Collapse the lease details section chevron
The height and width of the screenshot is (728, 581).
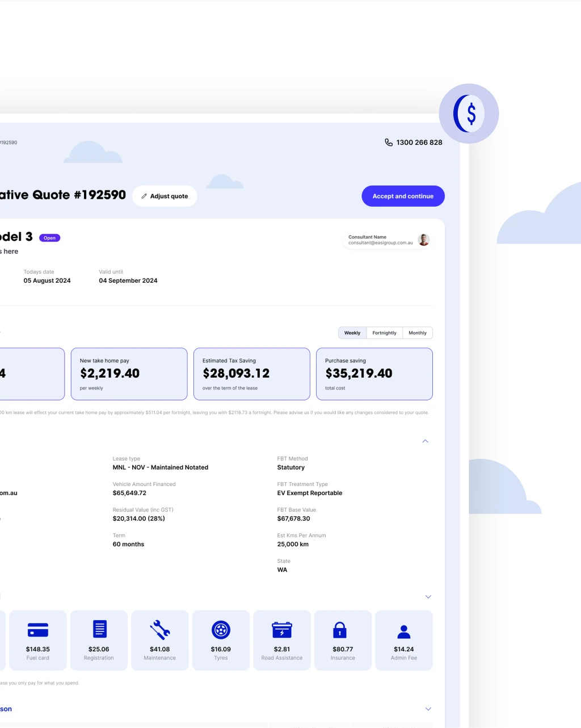426,441
